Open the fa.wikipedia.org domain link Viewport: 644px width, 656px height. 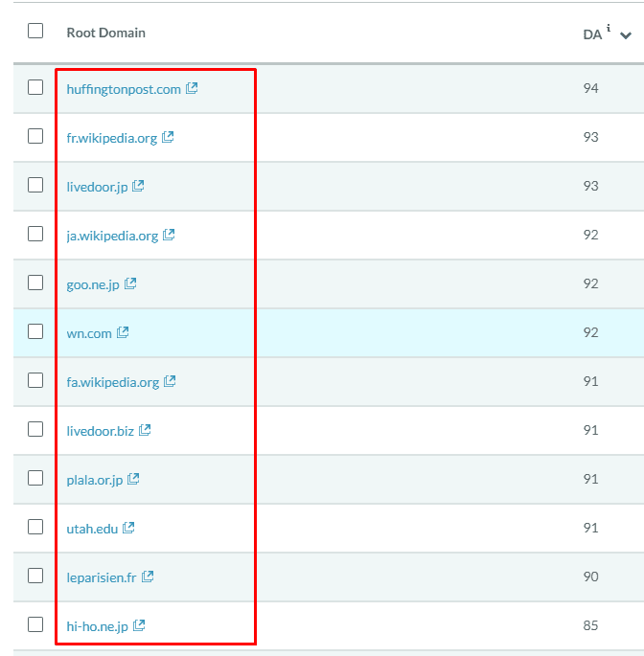pyautogui.click(x=112, y=382)
